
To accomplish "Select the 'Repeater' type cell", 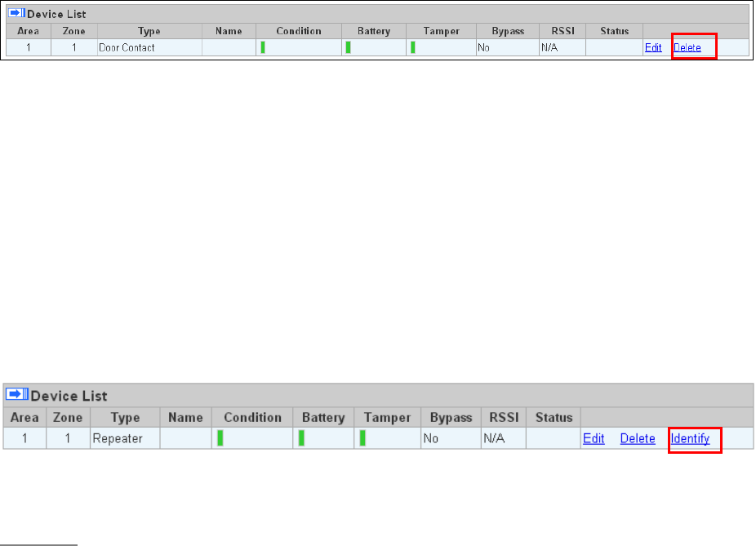I will point(125,438).
